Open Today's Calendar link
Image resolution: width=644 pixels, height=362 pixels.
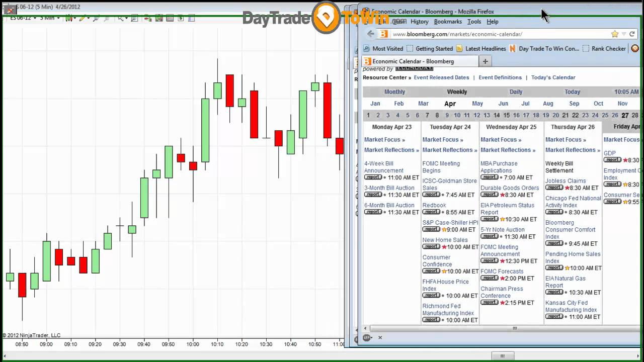[x=553, y=77]
